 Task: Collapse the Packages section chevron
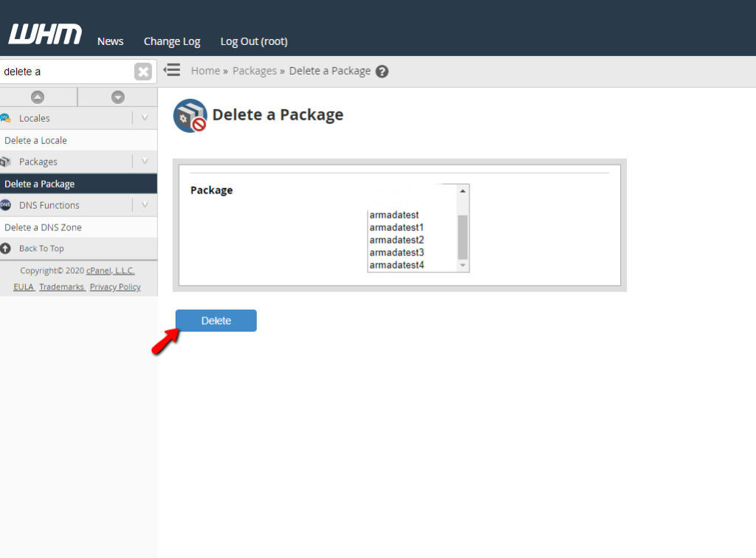click(145, 162)
